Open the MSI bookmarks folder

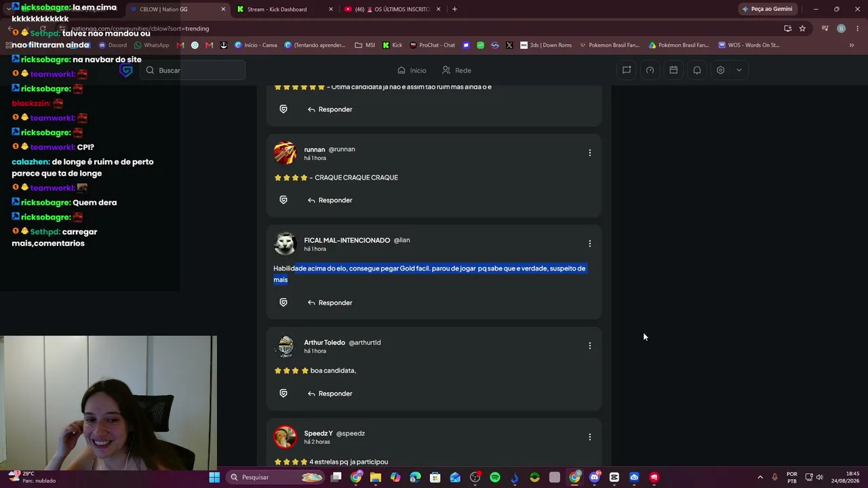365,45
